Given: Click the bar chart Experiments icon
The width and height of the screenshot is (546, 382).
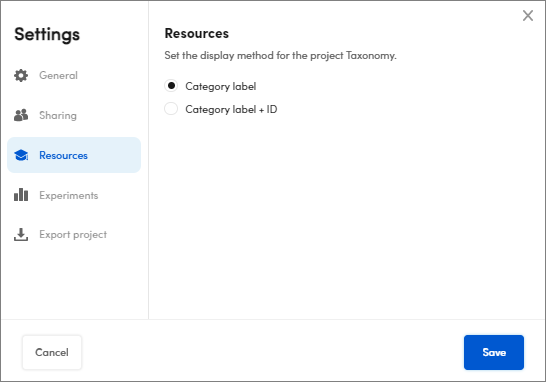Looking at the screenshot, I should (21, 195).
